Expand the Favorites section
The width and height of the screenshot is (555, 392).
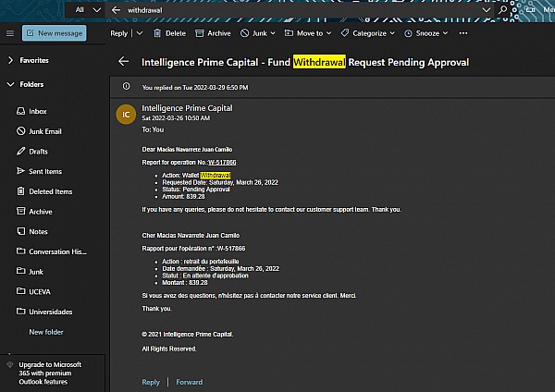10,60
